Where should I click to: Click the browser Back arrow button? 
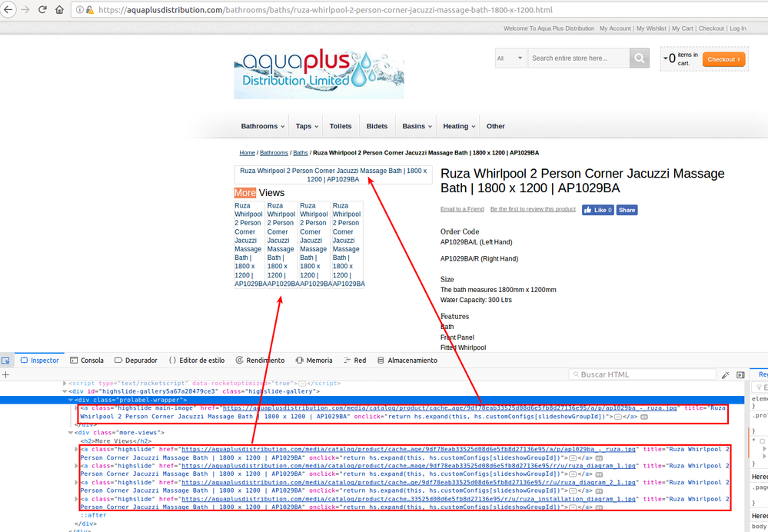(8, 10)
